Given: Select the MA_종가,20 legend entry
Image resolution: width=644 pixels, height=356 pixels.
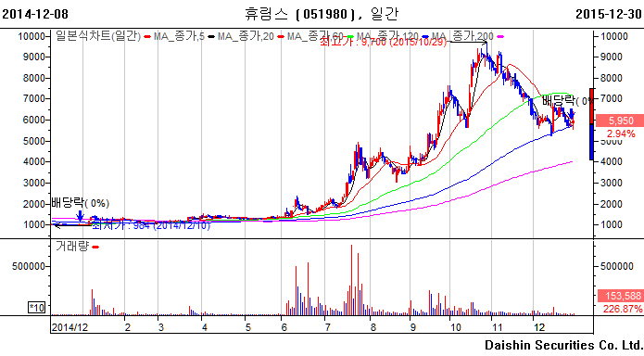Looking at the screenshot, I should 246,36.
